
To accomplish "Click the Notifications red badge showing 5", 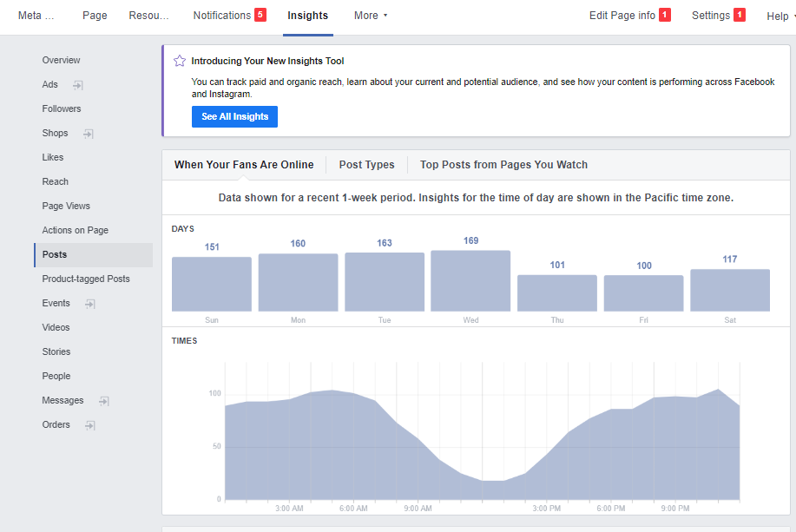I will tap(260, 15).
